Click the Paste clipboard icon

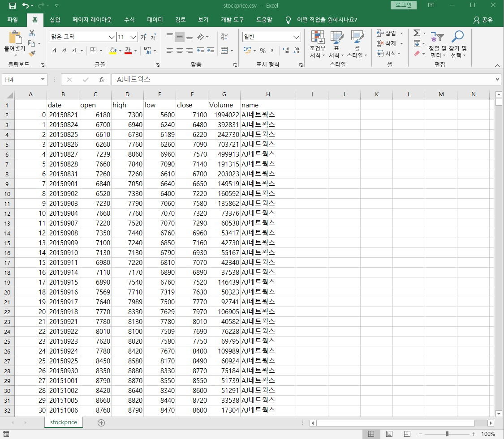point(15,37)
